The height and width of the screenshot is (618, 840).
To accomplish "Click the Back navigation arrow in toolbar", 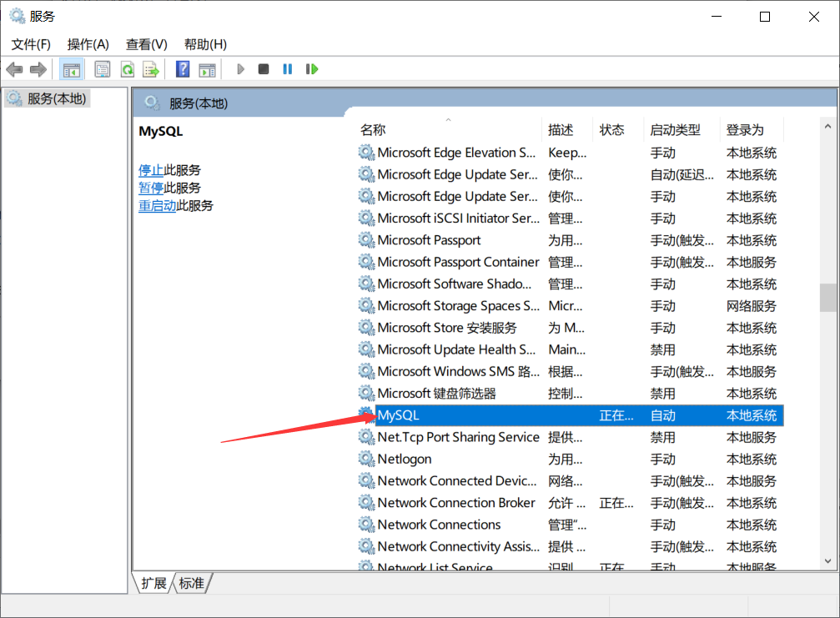I will pyautogui.click(x=14, y=69).
